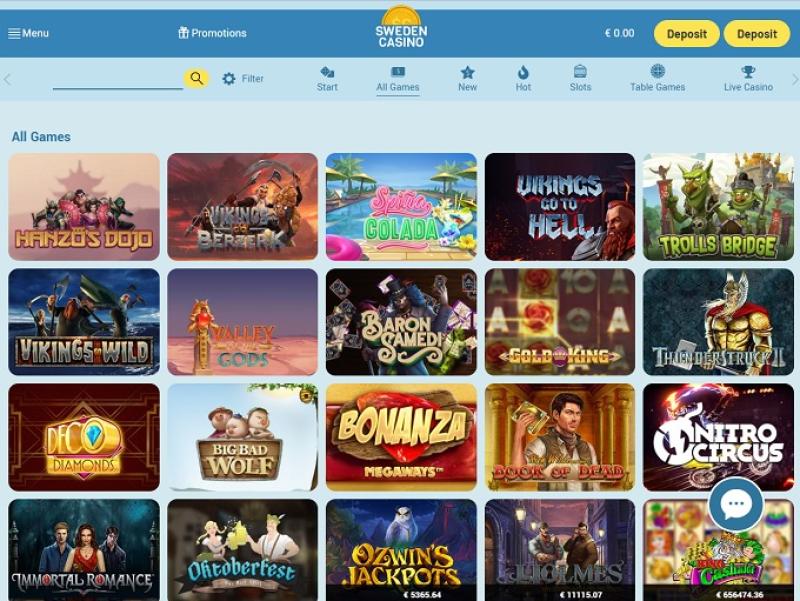
Task: Open the Book of Dead game thumbnail
Action: (x=560, y=437)
